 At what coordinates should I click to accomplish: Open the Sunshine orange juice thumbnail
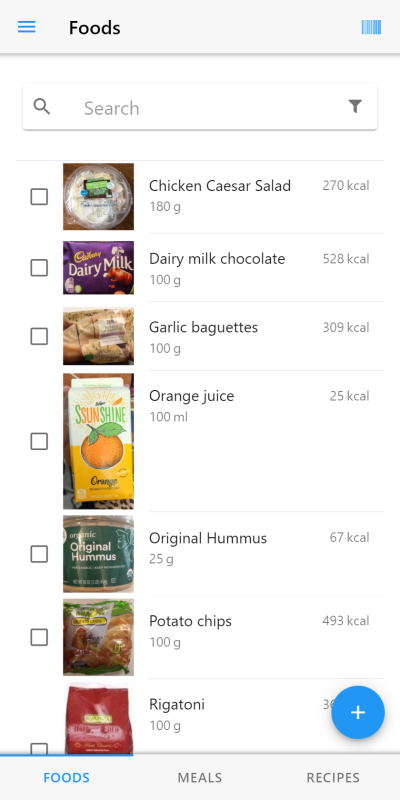coord(98,441)
